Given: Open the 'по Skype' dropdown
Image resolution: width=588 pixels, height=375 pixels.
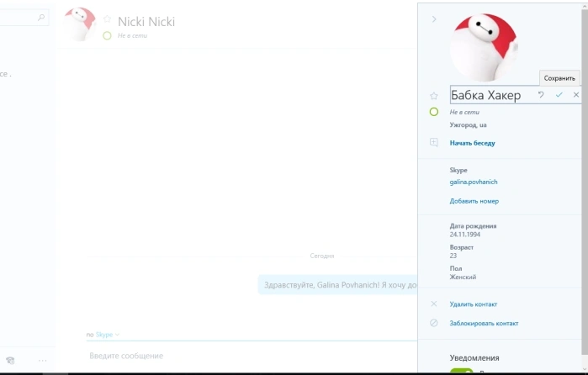Looking at the screenshot, I should (103, 335).
